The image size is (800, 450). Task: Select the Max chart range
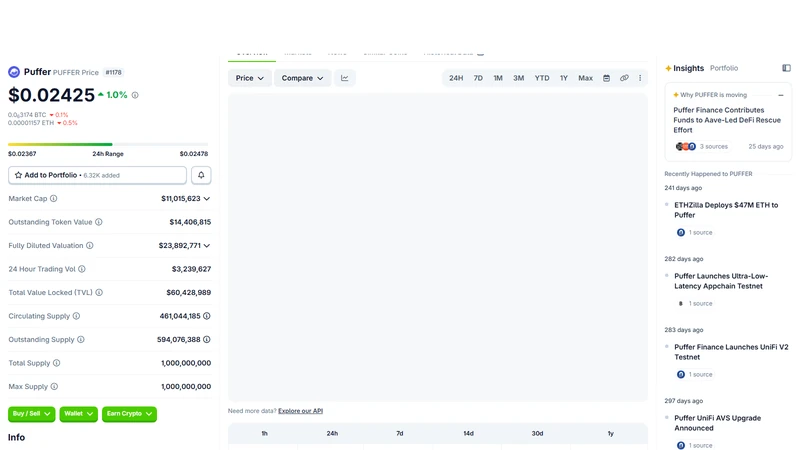585,78
